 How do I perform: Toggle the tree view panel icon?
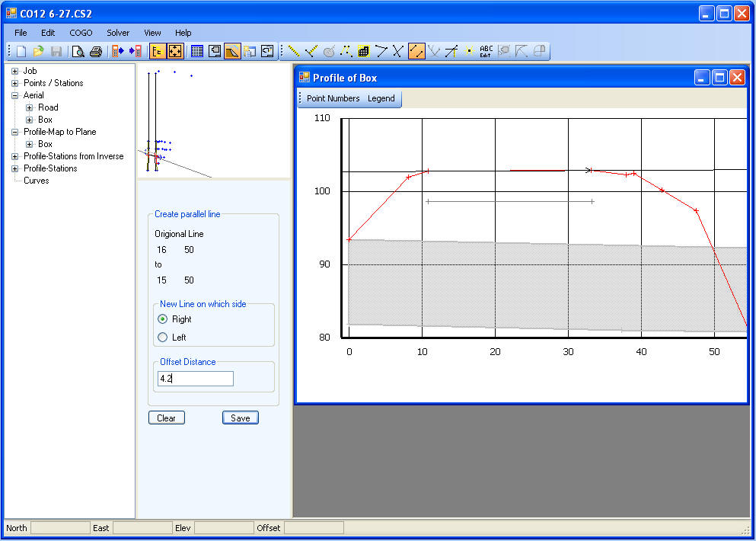coord(158,51)
